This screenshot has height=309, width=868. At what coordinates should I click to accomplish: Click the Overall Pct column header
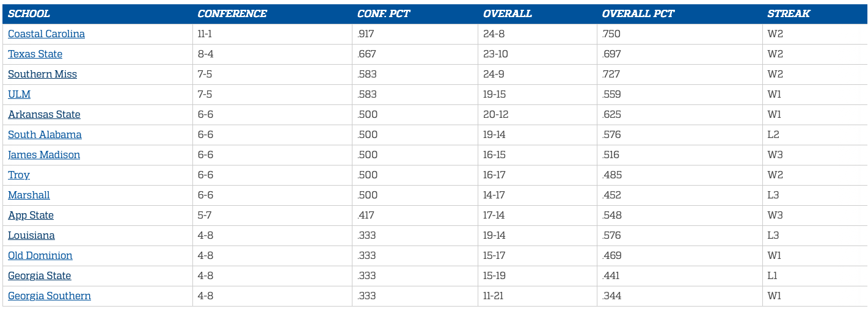click(638, 14)
